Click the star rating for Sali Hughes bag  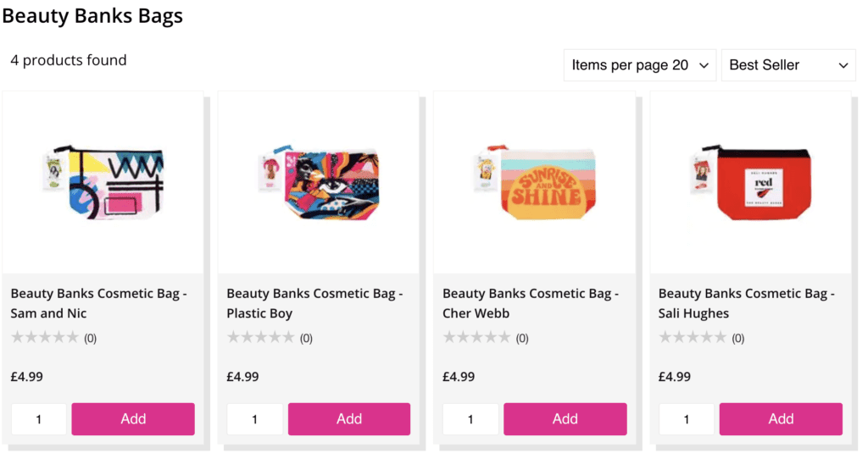(693, 338)
